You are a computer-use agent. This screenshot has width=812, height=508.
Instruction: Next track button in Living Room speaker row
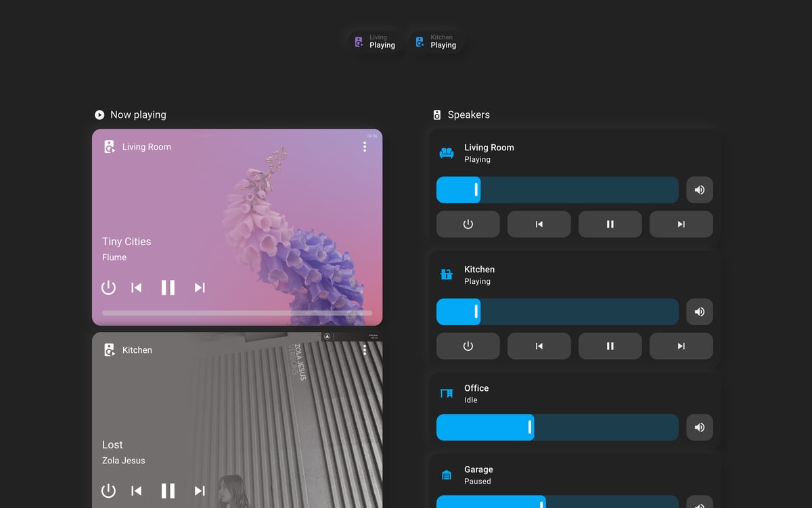pyautogui.click(x=681, y=224)
